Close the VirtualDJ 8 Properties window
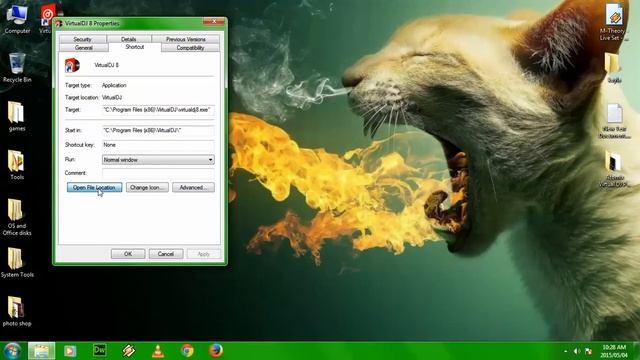Screen dimensions: 640x360 point(214,22)
